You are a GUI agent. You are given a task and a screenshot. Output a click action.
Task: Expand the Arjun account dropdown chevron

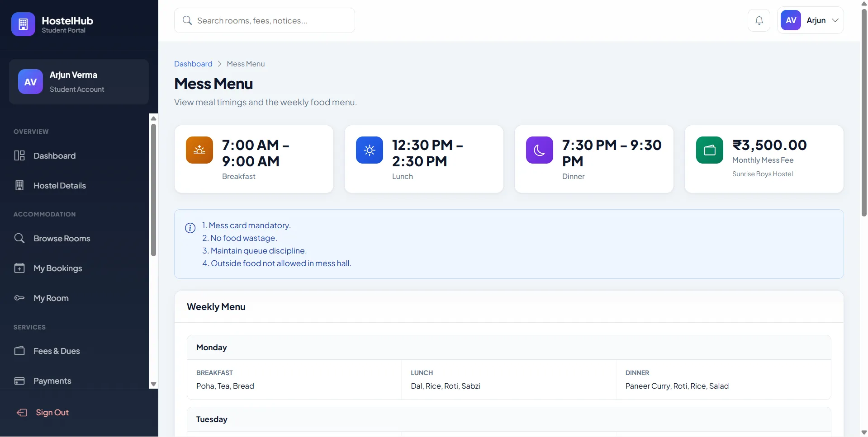(835, 20)
